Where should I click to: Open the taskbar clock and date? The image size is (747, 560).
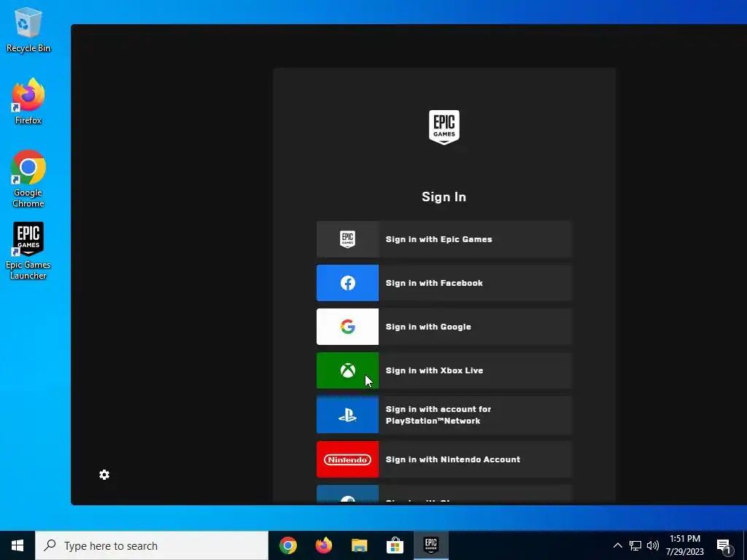684,545
